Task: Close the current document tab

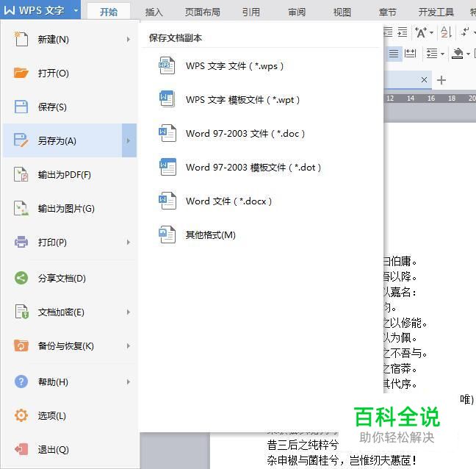Action: tap(424, 79)
